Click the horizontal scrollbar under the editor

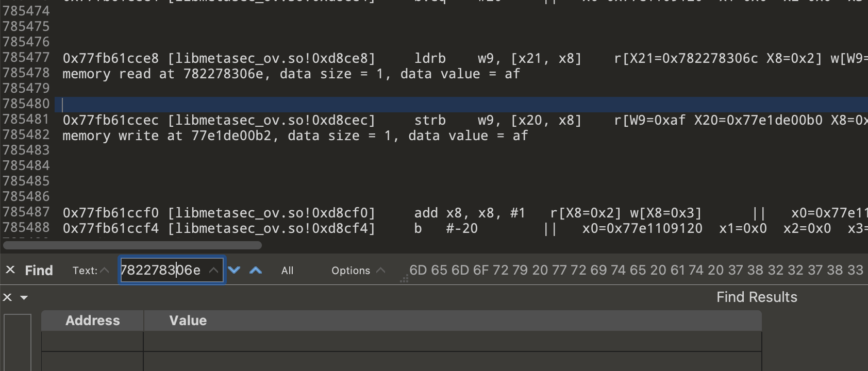[x=132, y=245]
